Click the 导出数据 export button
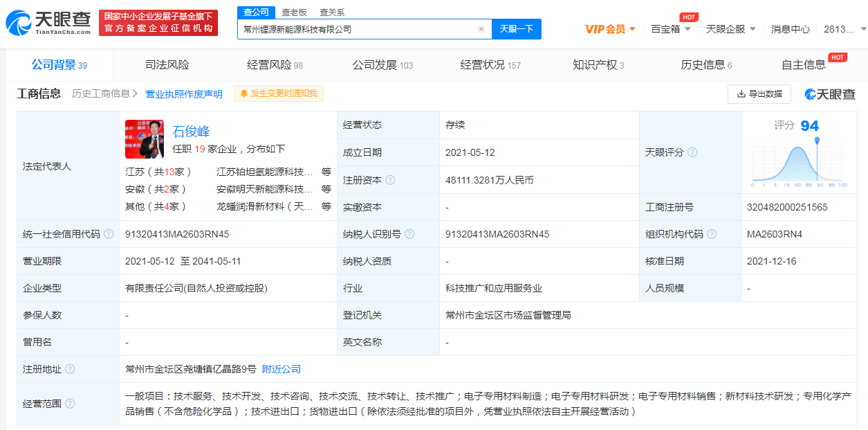Image resolution: width=868 pixels, height=430 pixels. (759, 93)
